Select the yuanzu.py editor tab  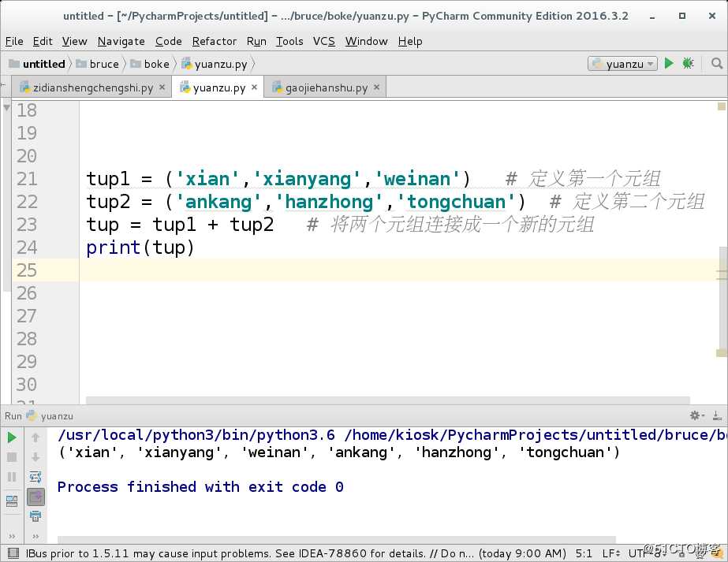(218, 87)
